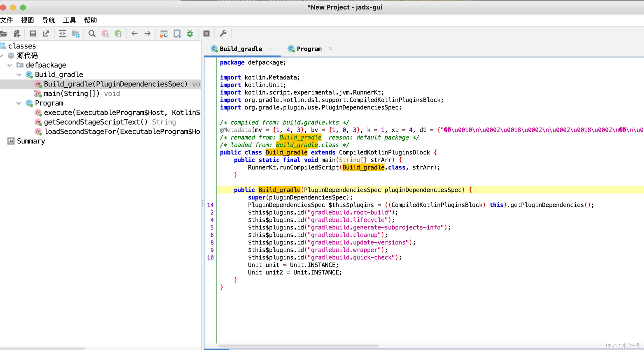644x350 pixels.
Task: Open the log viewer toolbar icon
Action: [x=206, y=33]
